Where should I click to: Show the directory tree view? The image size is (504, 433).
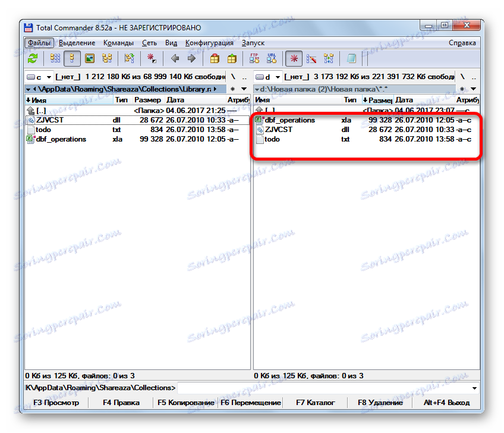(x=107, y=58)
